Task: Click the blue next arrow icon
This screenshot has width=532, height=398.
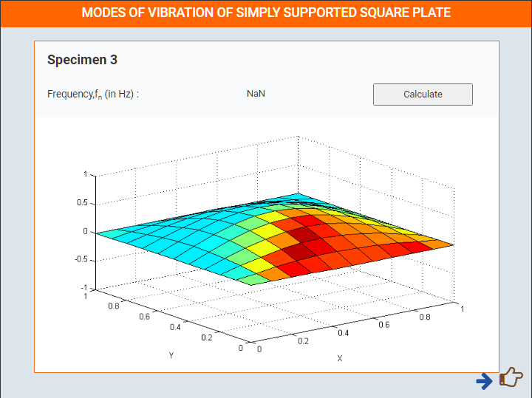Action: point(484,381)
